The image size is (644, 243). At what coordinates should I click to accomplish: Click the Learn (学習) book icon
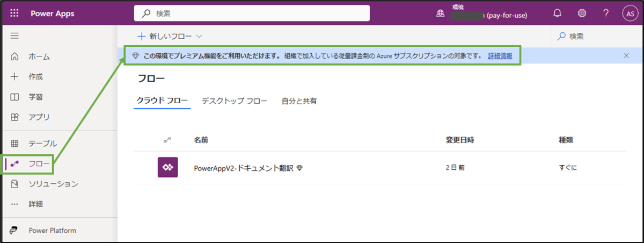14,97
